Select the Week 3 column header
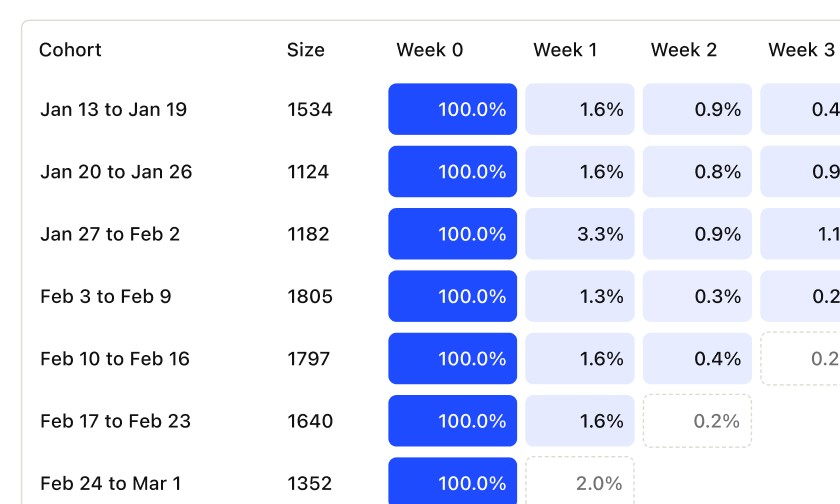Image resolution: width=840 pixels, height=504 pixels. click(x=801, y=50)
